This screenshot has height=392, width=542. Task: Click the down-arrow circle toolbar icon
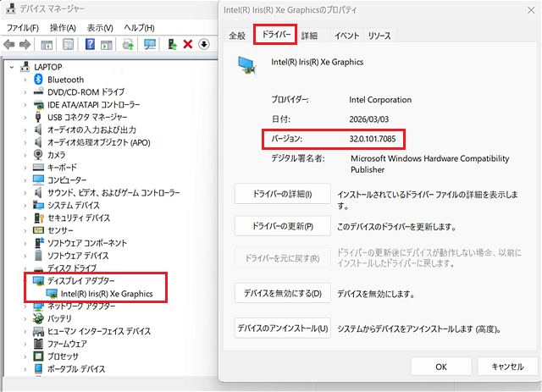pos(204,44)
